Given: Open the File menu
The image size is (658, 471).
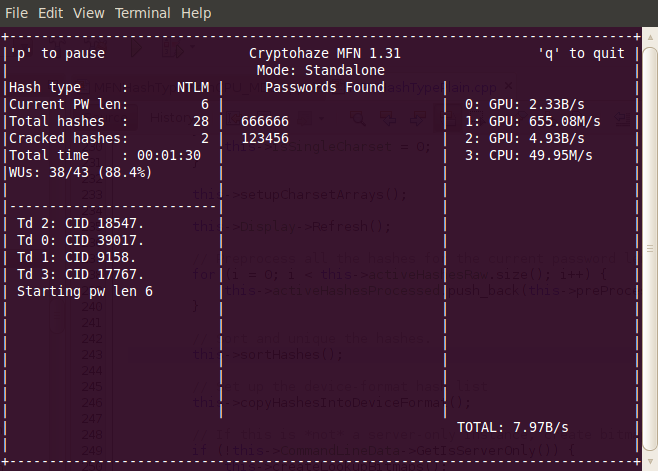Looking at the screenshot, I should (16, 13).
